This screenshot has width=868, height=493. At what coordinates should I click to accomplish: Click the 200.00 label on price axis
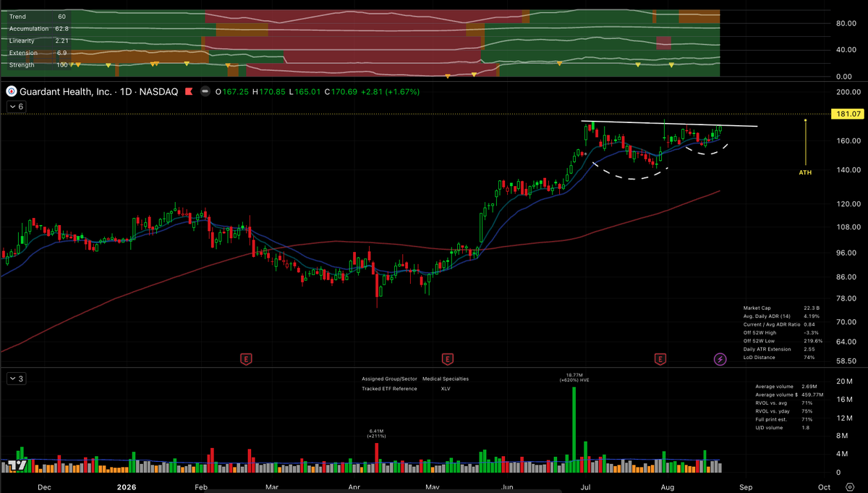[x=848, y=92]
